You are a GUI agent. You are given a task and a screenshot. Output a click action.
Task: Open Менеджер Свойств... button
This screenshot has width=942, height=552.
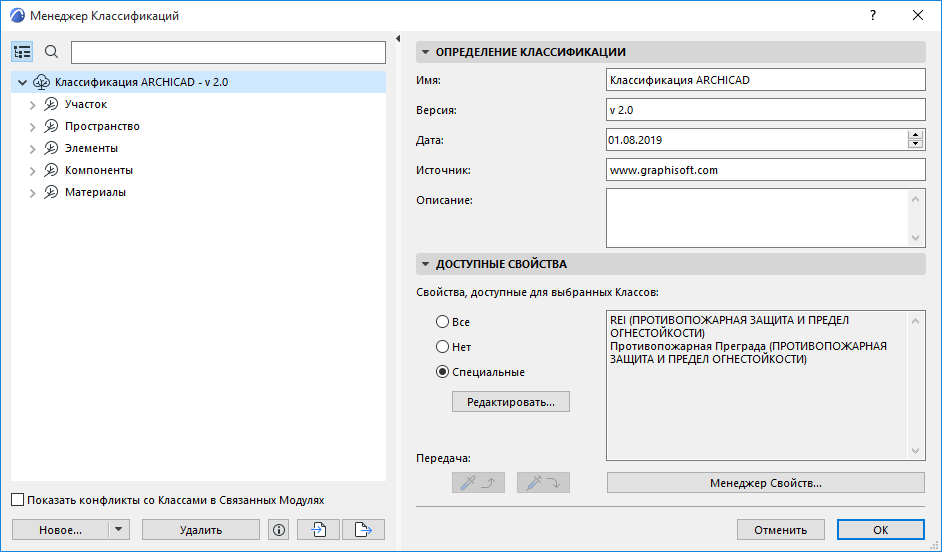point(765,482)
